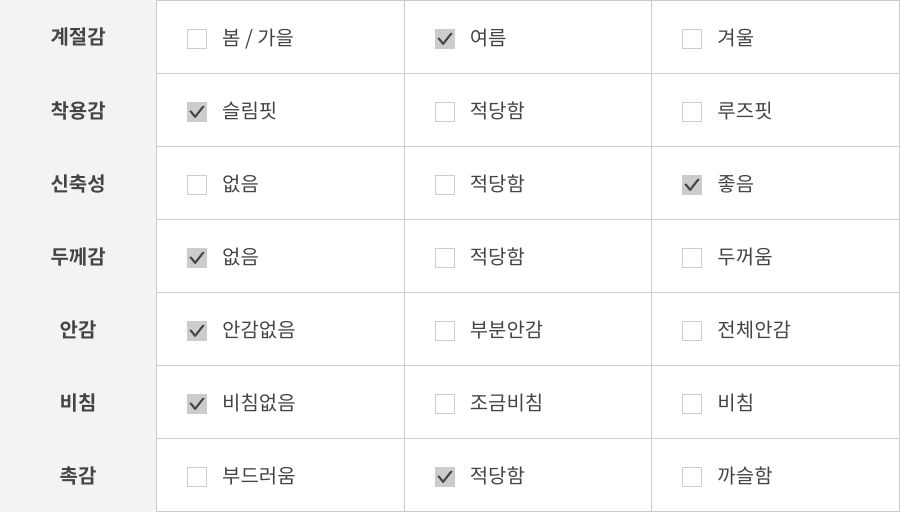Uncheck the 슬림핏 checkbox

coord(197,112)
